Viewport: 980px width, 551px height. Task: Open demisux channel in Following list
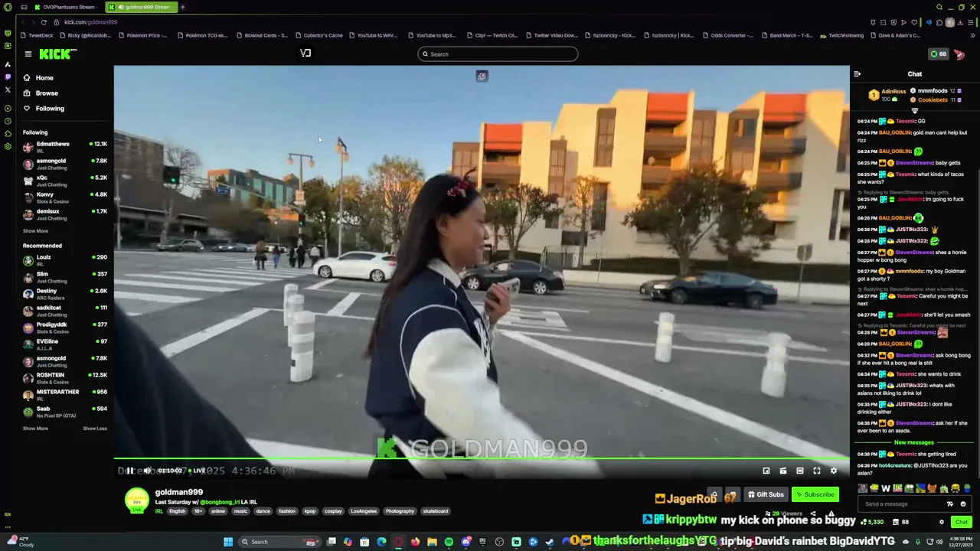tap(65, 214)
